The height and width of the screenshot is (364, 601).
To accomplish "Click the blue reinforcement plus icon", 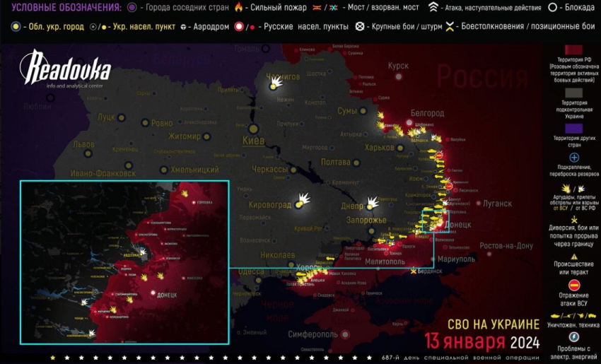I will click(x=574, y=157).
